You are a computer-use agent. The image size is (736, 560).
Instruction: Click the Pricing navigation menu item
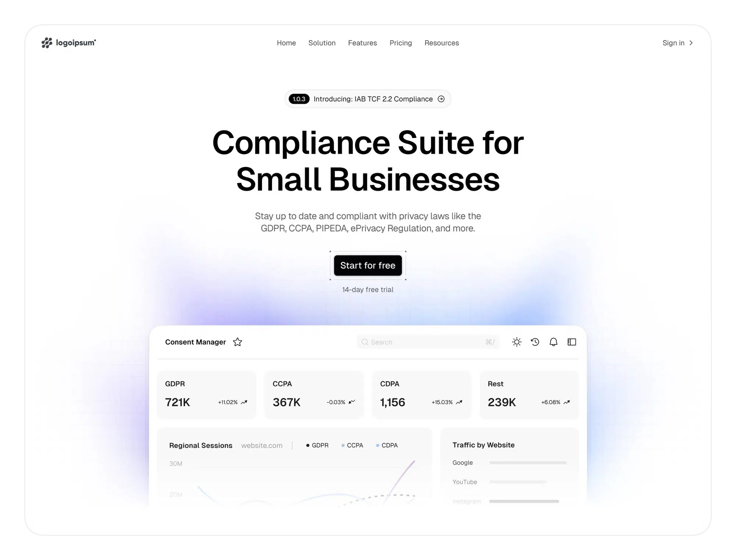[400, 42]
